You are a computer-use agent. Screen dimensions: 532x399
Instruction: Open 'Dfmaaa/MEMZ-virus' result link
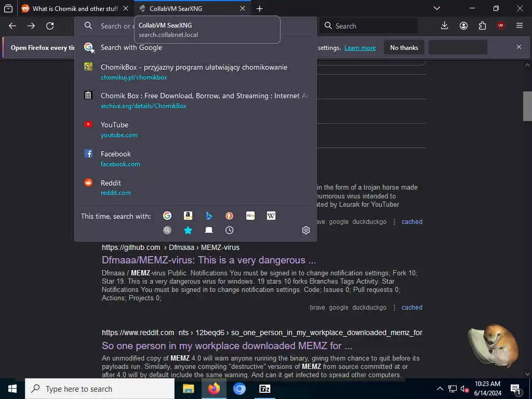(209, 260)
